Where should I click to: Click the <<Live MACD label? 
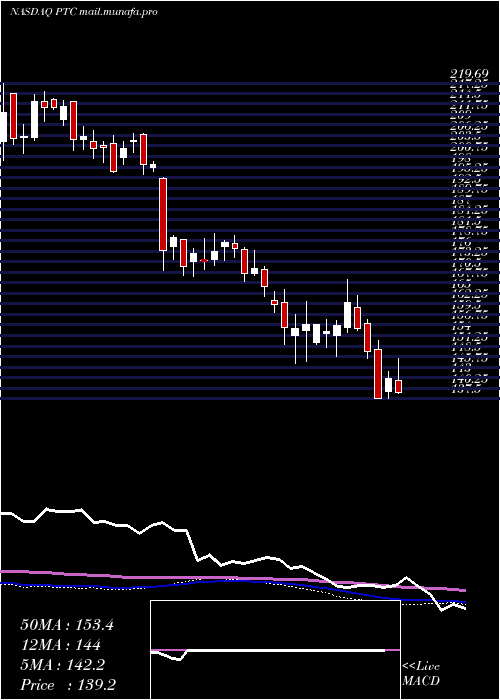(x=421, y=674)
